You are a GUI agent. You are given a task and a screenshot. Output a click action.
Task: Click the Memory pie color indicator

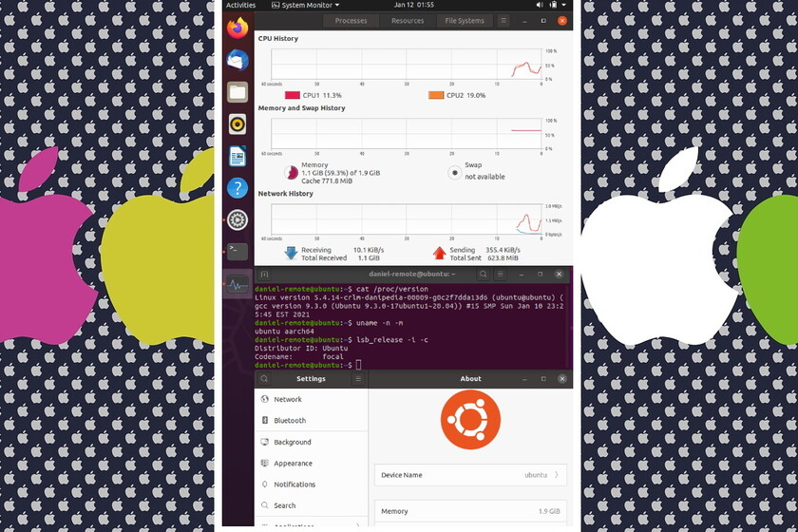tap(291, 173)
